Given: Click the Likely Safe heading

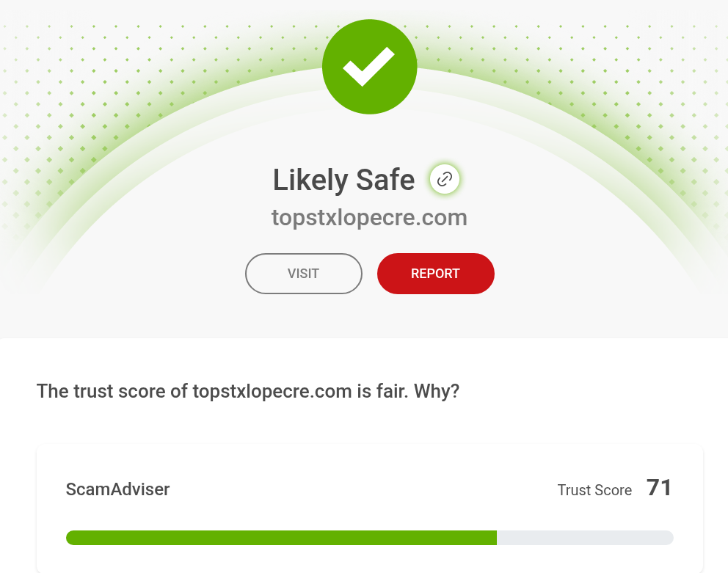Looking at the screenshot, I should pyautogui.click(x=343, y=180).
